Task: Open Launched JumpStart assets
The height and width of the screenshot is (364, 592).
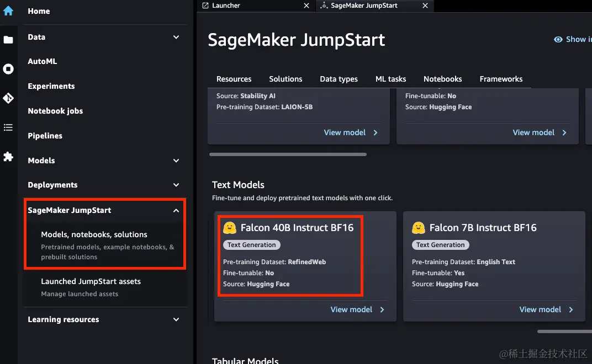Action: (91, 281)
